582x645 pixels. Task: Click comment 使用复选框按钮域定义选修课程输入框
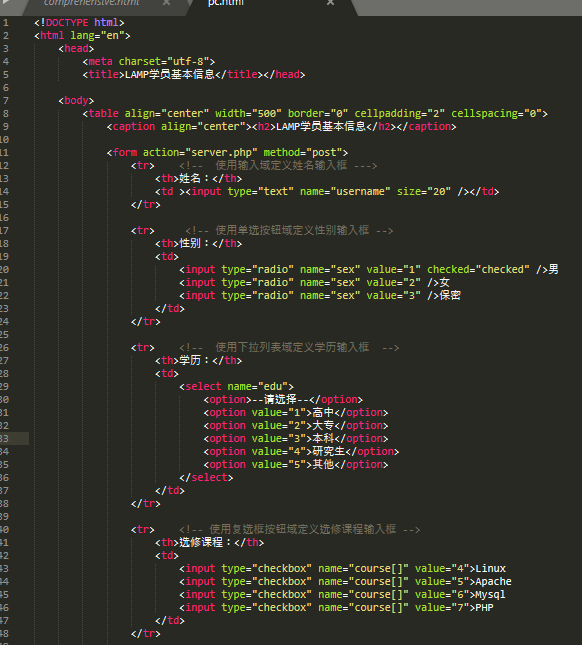303,529
